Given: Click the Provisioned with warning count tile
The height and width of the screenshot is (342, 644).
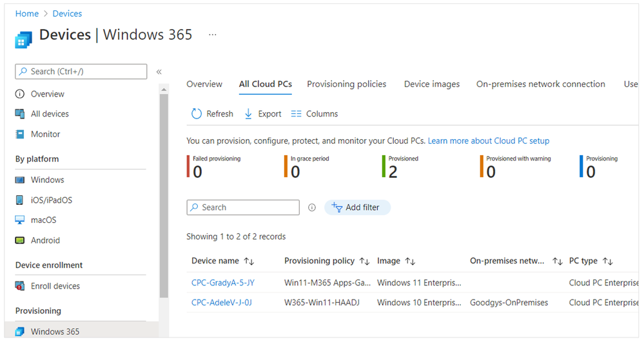Looking at the screenshot, I should tap(516, 167).
